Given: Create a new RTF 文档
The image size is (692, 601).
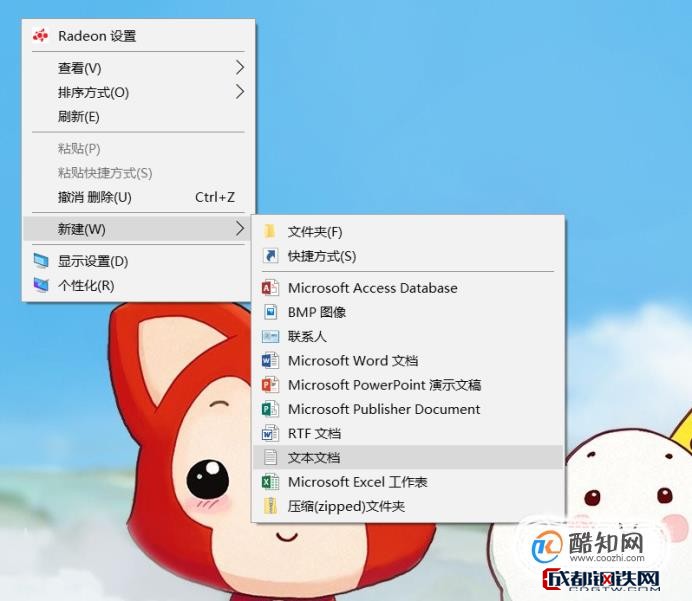Looking at the screenshot, I should pos(408,433).
